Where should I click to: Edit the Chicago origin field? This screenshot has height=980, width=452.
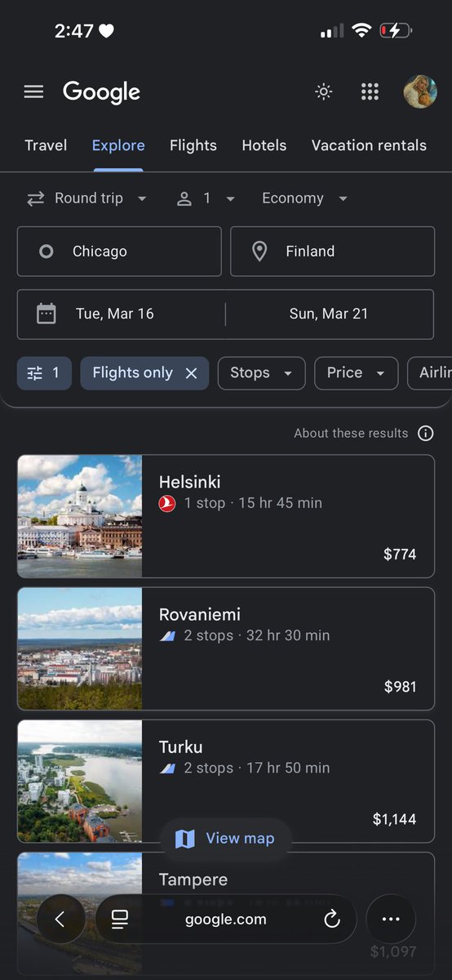tap(119, 252)
